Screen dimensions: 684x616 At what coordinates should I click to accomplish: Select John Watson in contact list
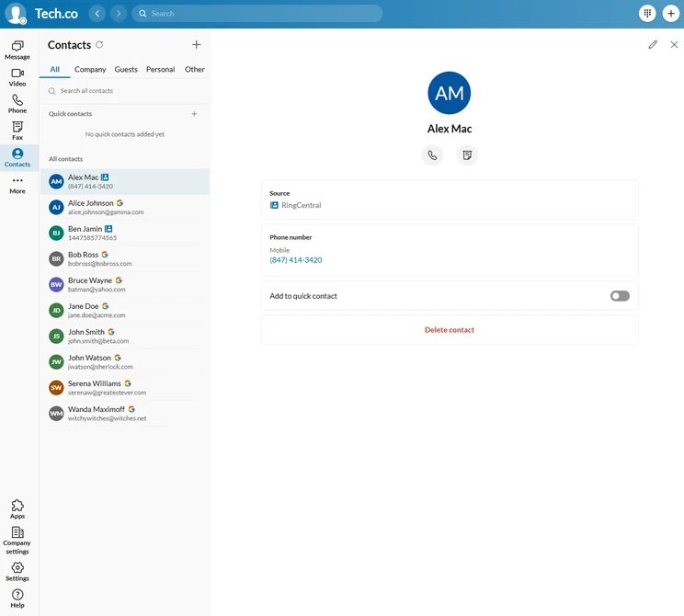[x=125, y=361]
